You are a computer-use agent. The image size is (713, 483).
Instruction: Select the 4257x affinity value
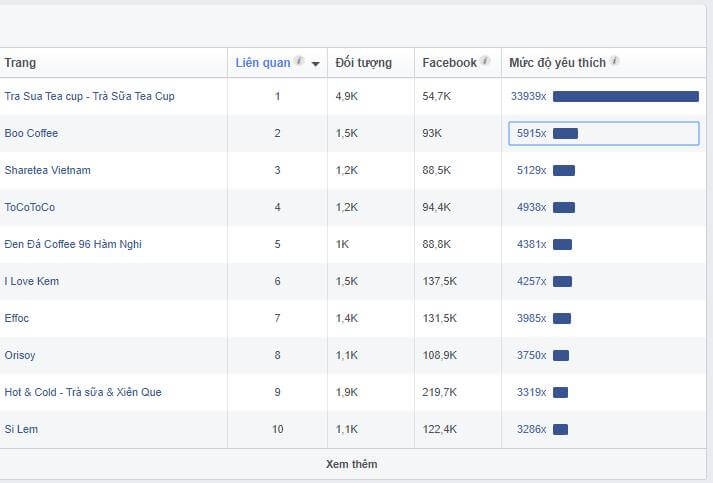(531, 281)
